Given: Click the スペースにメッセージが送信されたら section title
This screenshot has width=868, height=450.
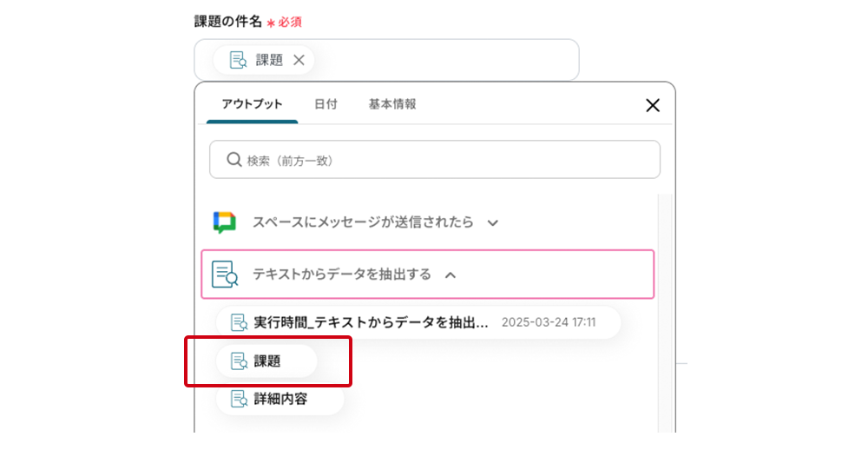Looking at the screenshot, I should (363, 222).
